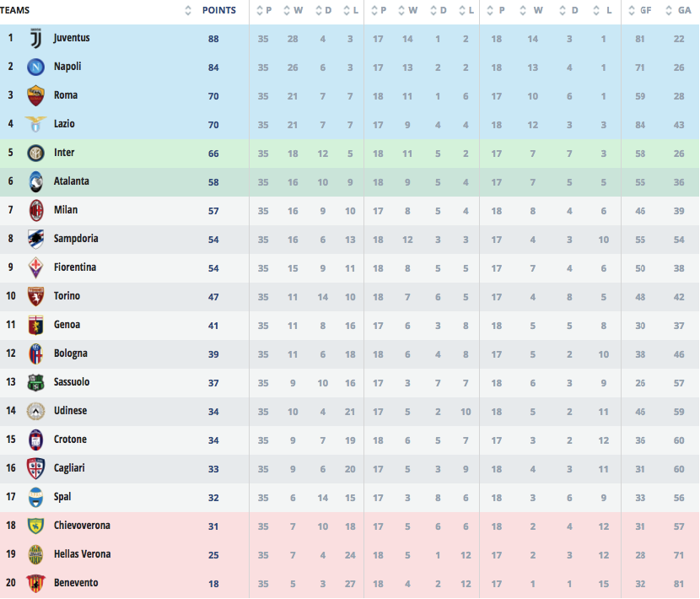700x599 pixels.
Task: Open the Chievoverona team link
Action: tap(82, 526)
